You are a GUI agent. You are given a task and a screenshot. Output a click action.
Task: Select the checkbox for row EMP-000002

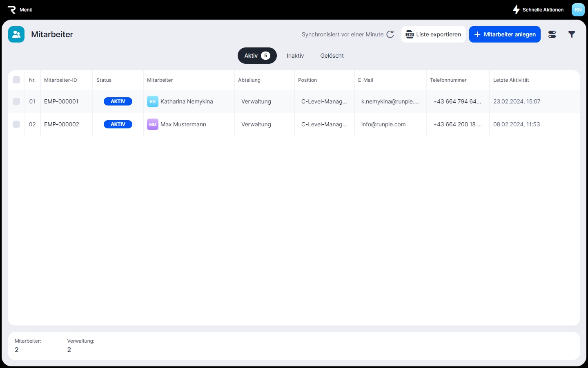click(16, 124)
